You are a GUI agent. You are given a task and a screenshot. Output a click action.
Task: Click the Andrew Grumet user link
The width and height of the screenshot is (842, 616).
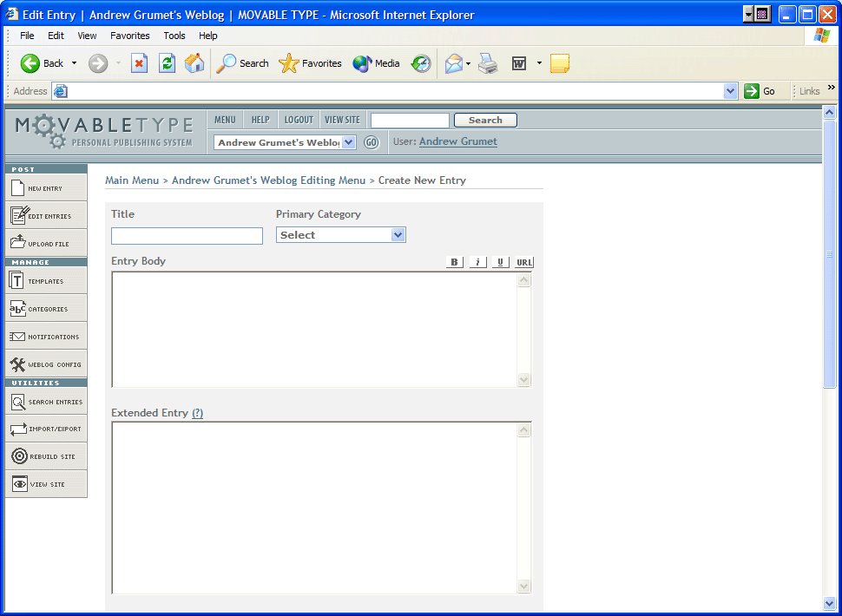458,141
